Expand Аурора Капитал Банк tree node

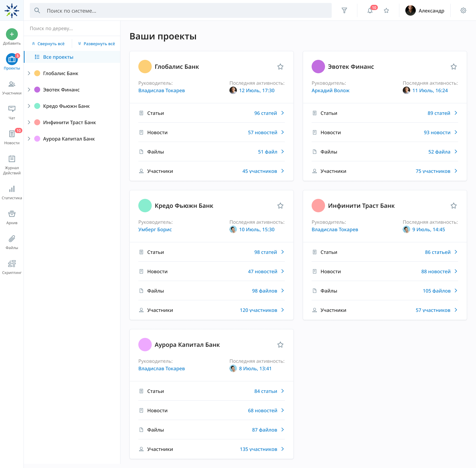[x=29, y=139]
